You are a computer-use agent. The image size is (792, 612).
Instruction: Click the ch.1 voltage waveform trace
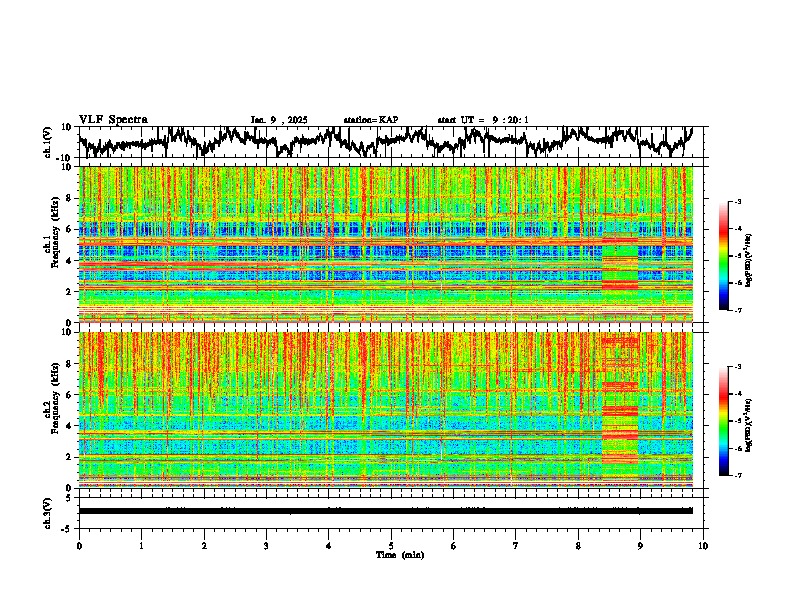[x=385, y=140]
